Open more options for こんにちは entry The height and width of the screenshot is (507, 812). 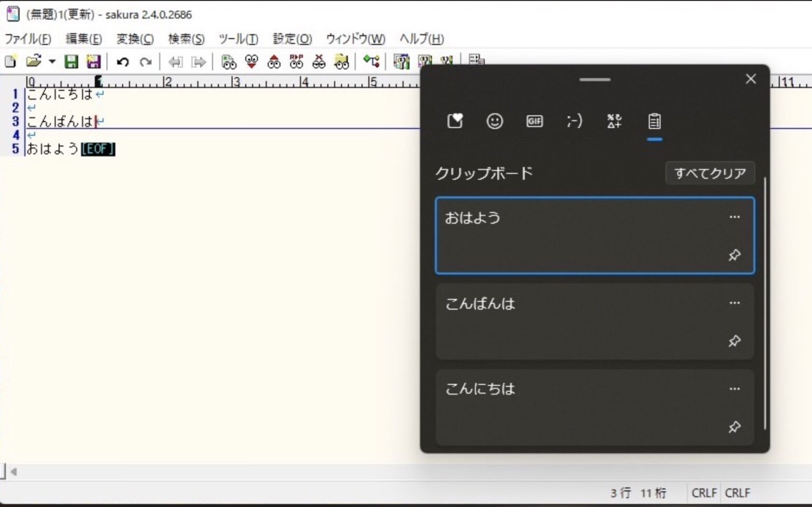click(734, 389)
